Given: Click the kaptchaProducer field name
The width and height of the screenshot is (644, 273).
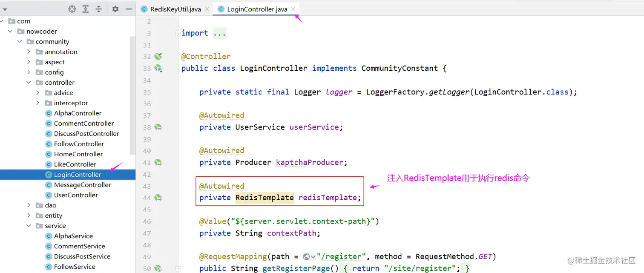Looking at the screenshot, I should 309,162.
